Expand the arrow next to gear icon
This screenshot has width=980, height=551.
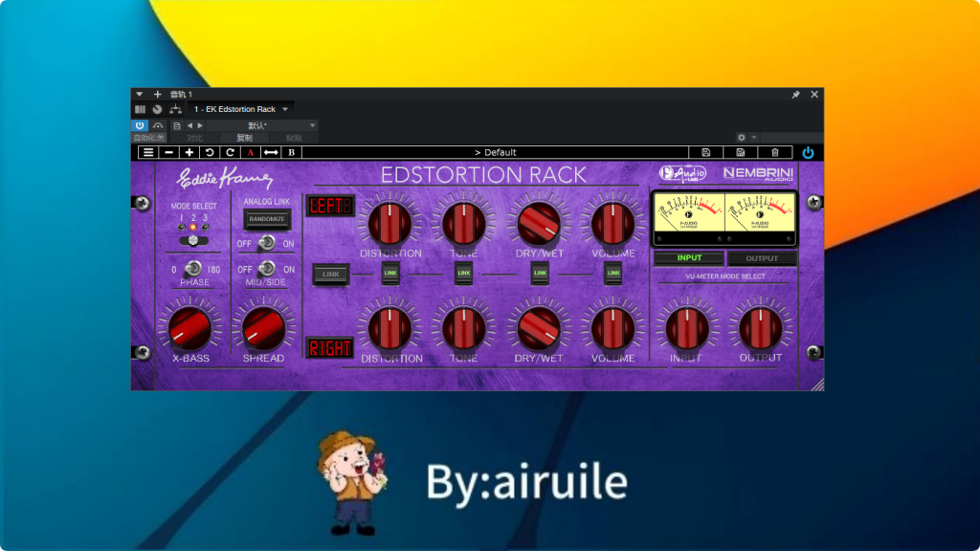click(x=754, y=138)
